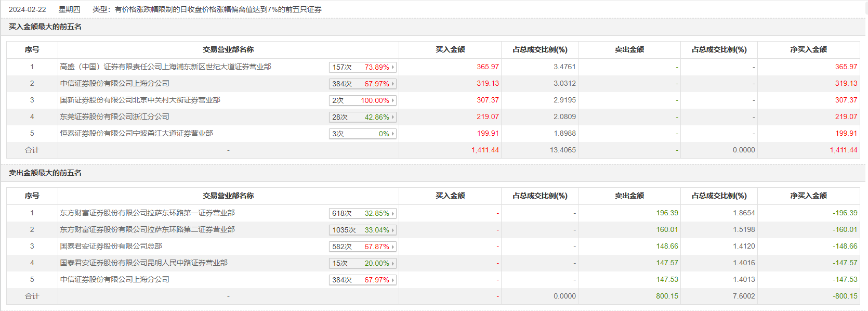Open 东方财富证券拉萨东环路第二证券营业部 link
Screen dimensions: 868x311
pyautogui.click(x=147, y=229)
